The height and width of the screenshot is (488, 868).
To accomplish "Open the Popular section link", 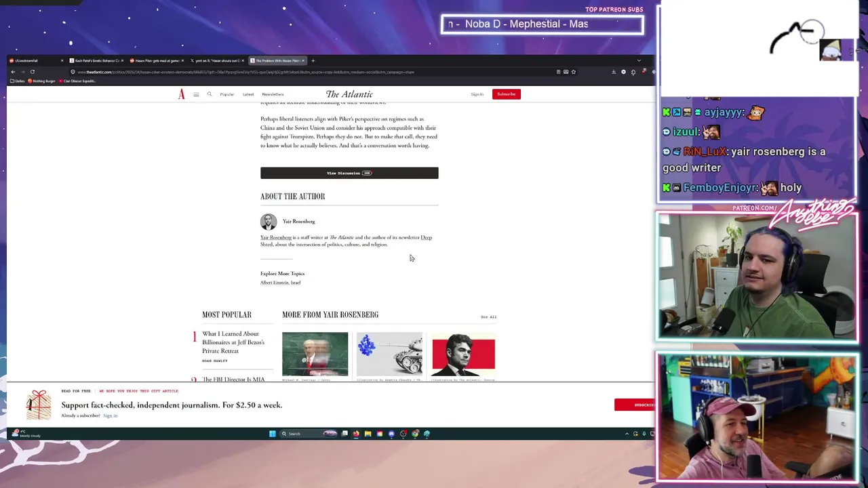I will point(226,94).
